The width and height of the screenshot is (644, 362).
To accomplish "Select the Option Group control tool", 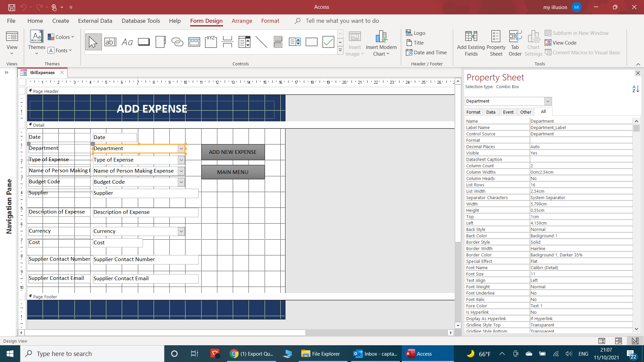I will (211, 42).
